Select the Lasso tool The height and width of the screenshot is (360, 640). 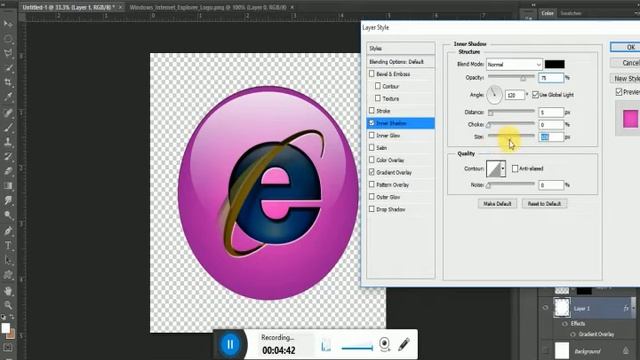click(x=8, y=53)
